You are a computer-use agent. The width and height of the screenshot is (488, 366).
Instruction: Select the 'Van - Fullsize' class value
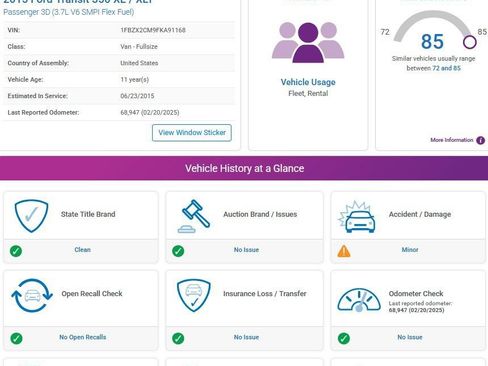(139, 46)
